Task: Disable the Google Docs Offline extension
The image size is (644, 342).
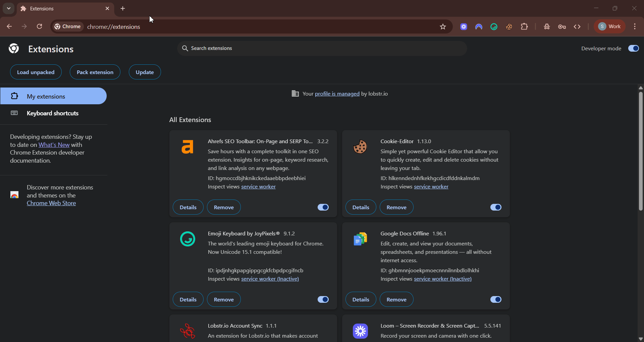Action: click(496, 299)
